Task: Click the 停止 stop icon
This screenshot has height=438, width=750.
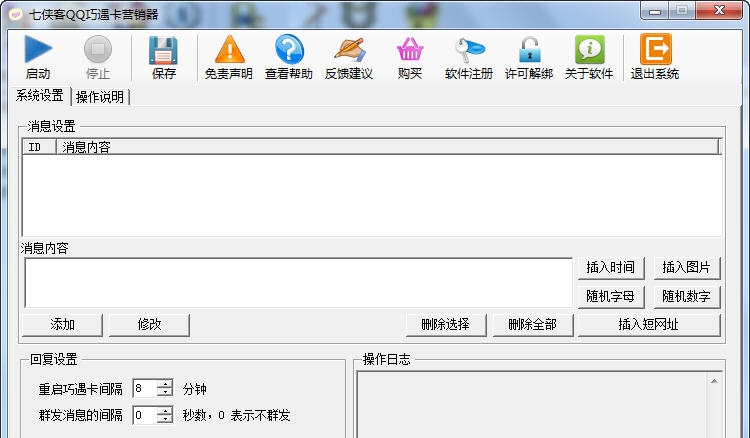Action: (98, 49)
